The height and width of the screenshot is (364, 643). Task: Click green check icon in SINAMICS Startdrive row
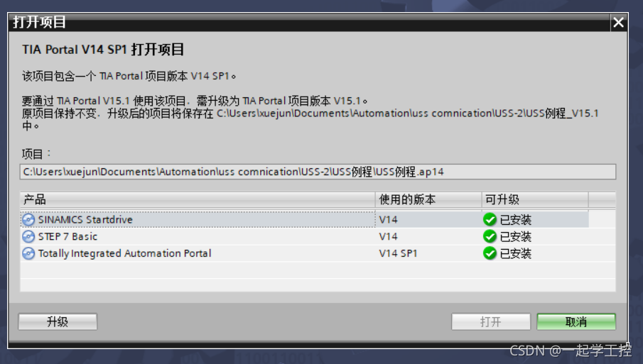point(490,220)
